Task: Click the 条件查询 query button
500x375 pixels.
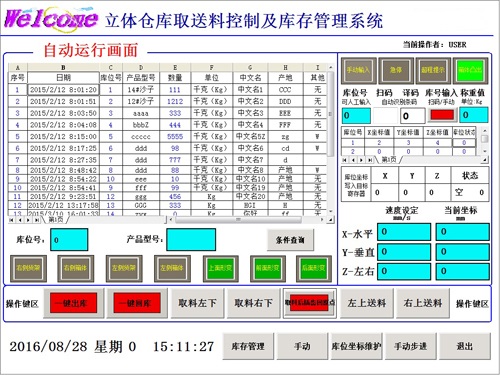Action: (290, 240)
